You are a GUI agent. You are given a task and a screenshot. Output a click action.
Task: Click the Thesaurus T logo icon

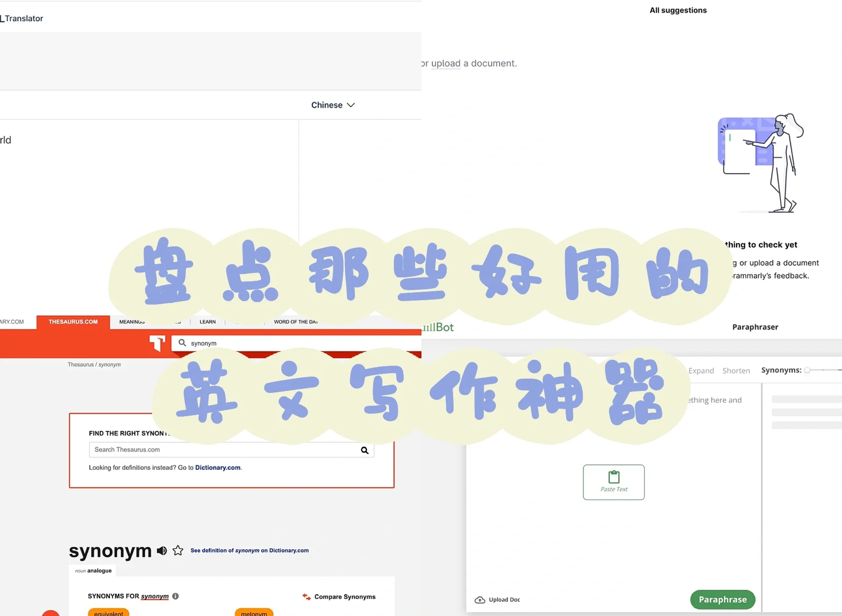click(157, 343)
